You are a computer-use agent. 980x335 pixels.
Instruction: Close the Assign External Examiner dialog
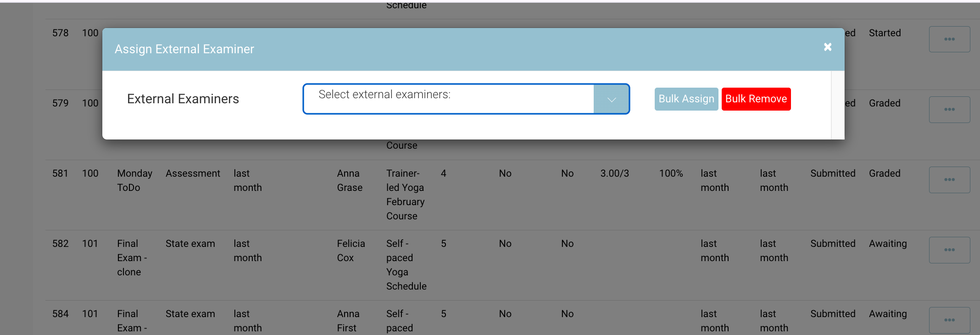pos(828,47)
